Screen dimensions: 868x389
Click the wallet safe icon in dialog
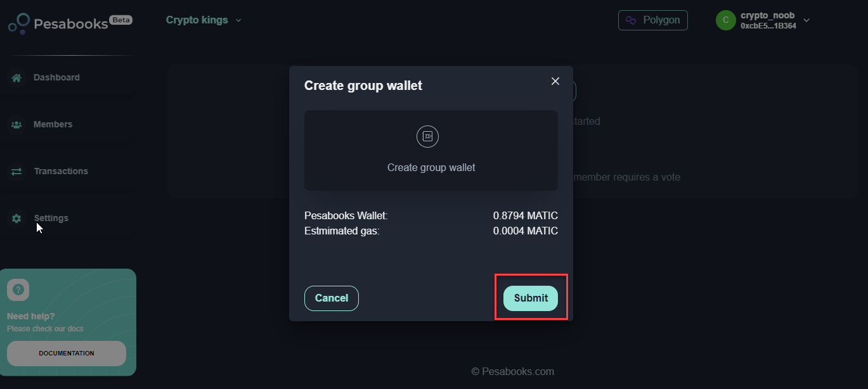(427, 136)
